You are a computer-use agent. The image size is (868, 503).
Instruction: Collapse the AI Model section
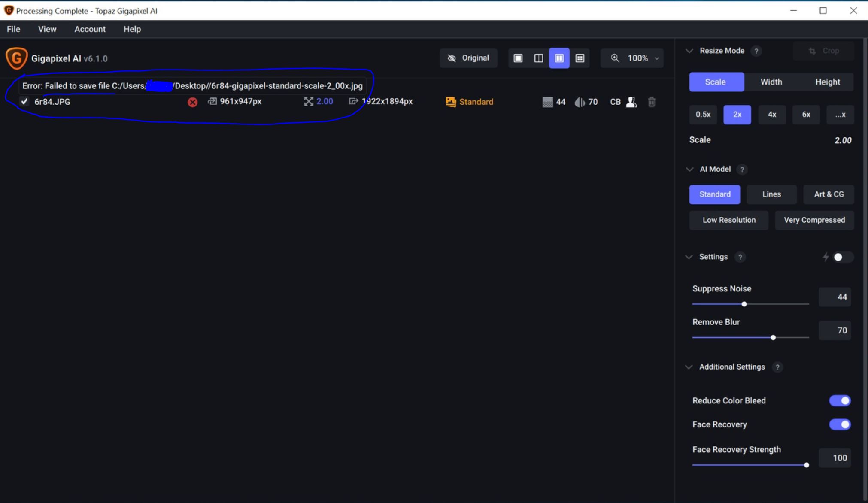[x=689, y=169]
